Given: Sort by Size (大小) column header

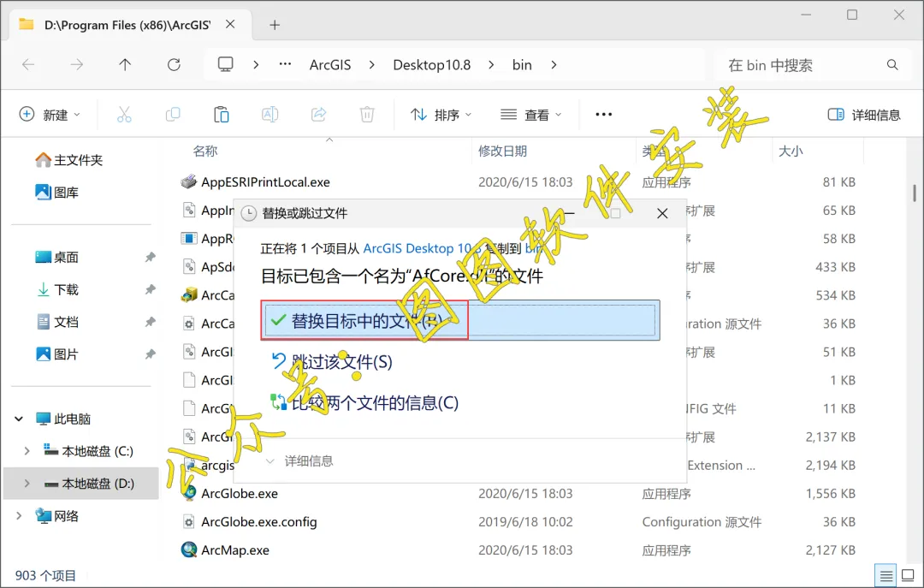Looking at the screenshot, I should point(791,151).
